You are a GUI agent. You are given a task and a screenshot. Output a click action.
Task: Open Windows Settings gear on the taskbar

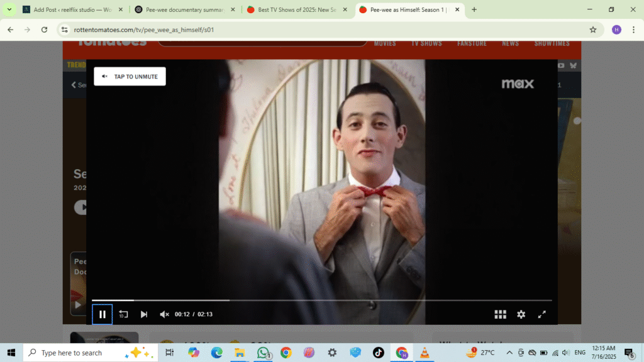point(332,353)
